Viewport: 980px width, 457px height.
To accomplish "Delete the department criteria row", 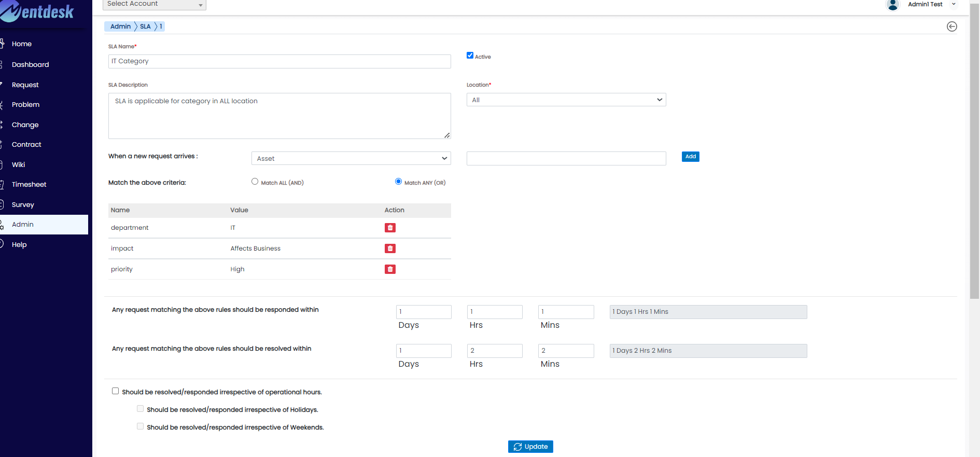I will [390, 228].
